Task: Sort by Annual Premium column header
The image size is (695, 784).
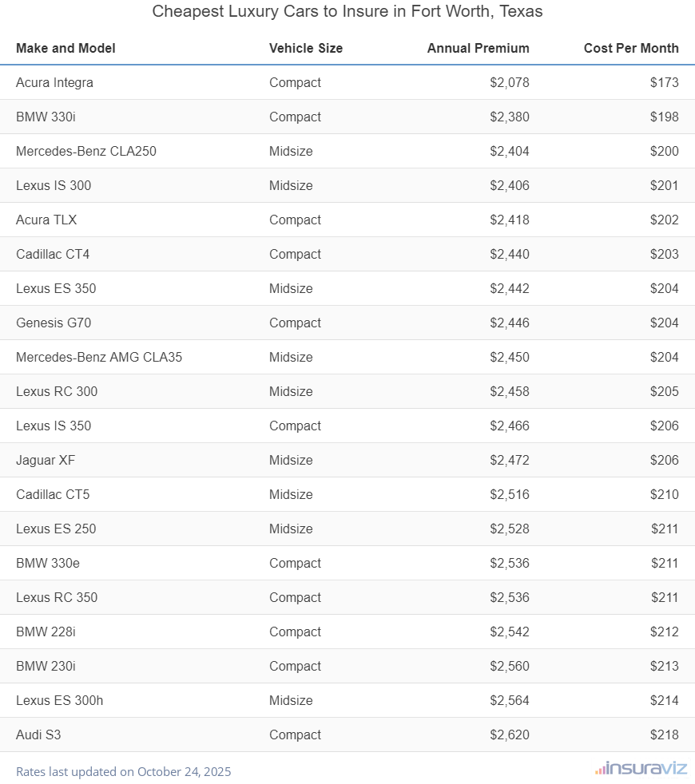Action: pos(478,48)
